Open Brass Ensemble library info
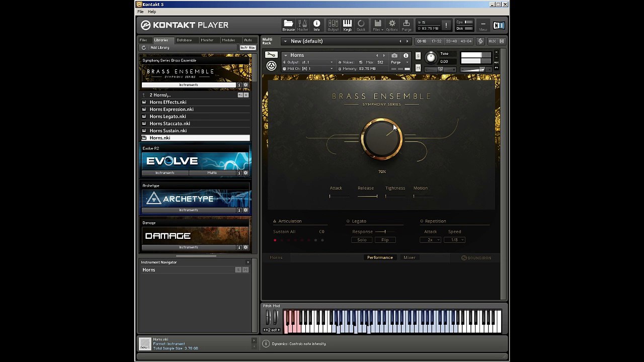The image size is (644, 362). coord(239,85)
